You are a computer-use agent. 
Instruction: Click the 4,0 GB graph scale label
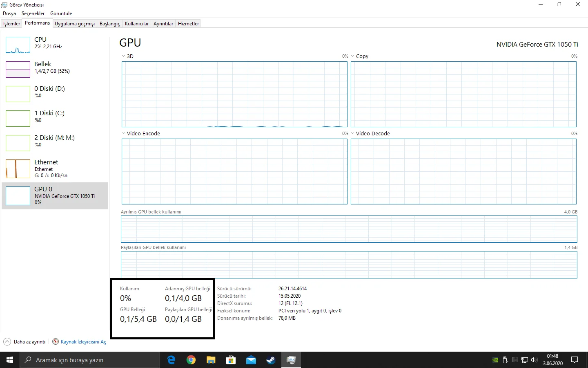(x=571, y=212)
